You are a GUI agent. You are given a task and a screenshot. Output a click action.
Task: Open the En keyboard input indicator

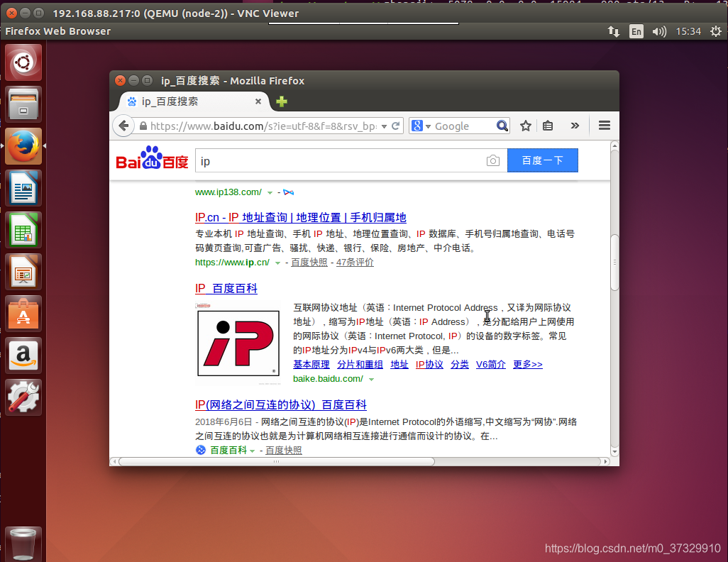(636, 31)
